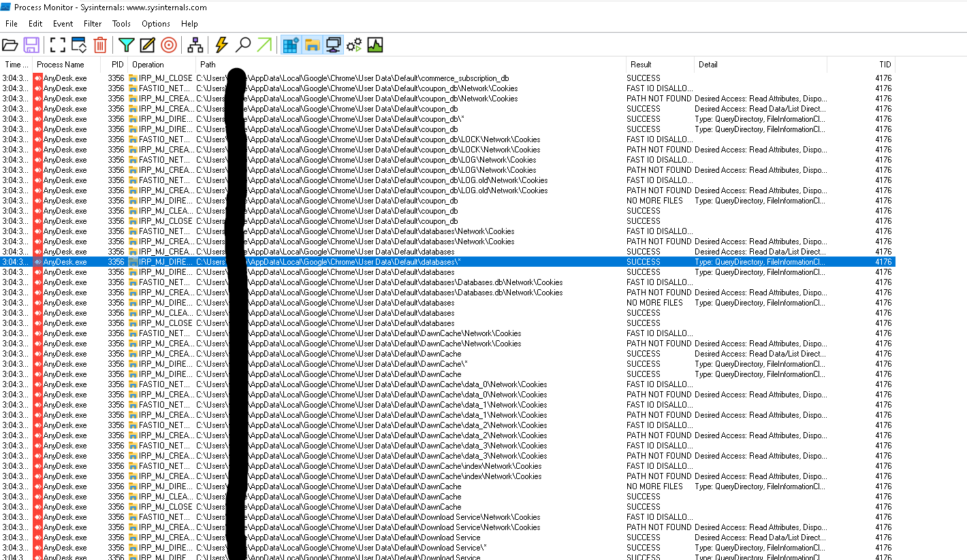Image resolution: width=967 pixels, height=560 pixels.
Task: Toggle Show Registry Activity button
Action: click(x=291, y=46)
